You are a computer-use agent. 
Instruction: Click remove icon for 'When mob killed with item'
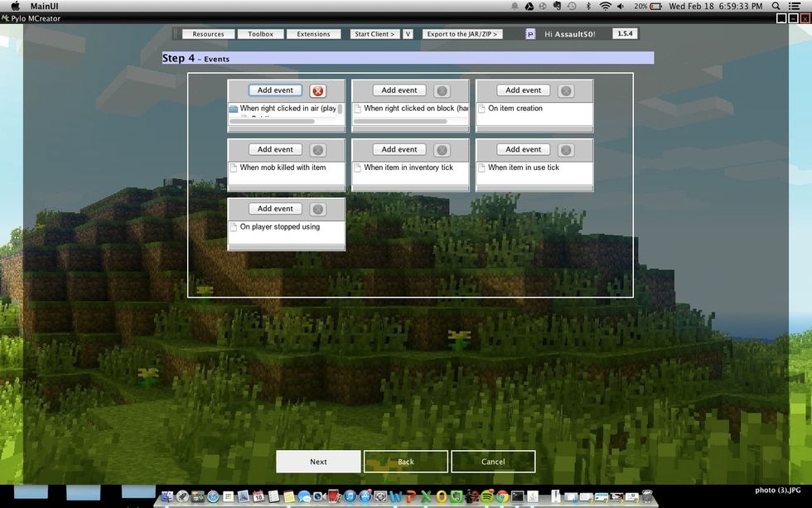[x=317, y=150]
